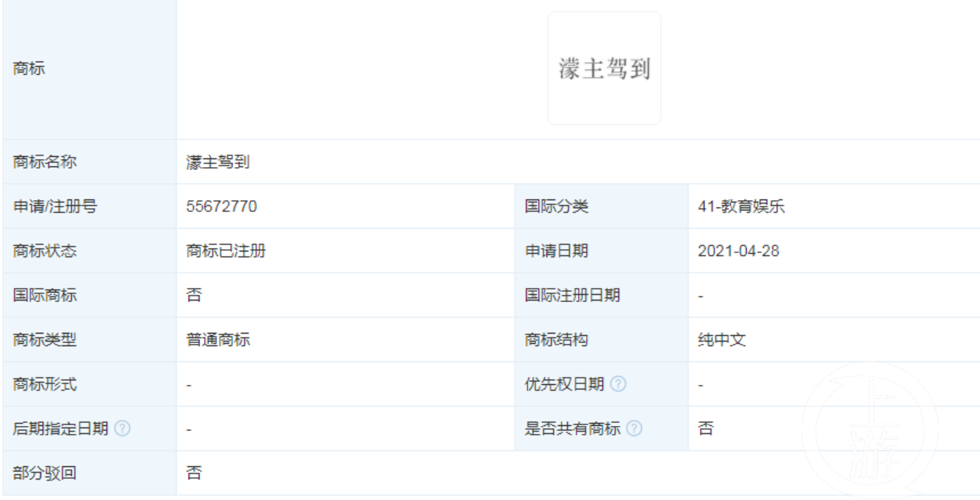Click the help icon beside 后期指定日期
Viewport: 980px width, 500px height.
122,429
